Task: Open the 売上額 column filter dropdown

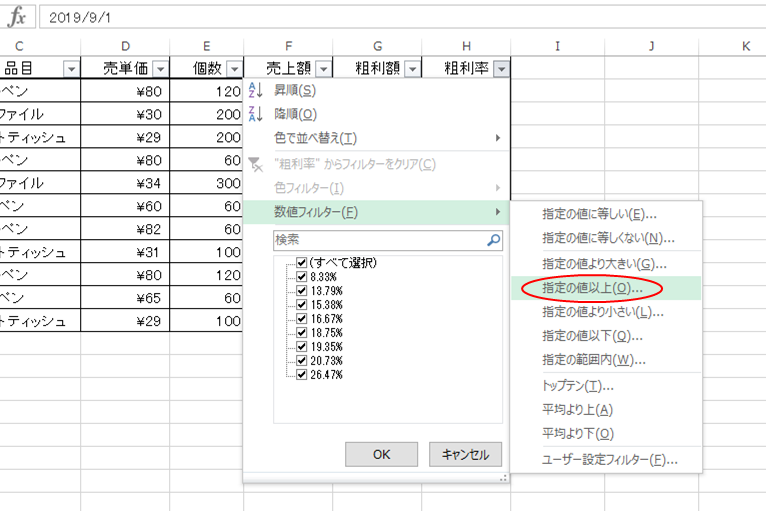Action: 324,69
